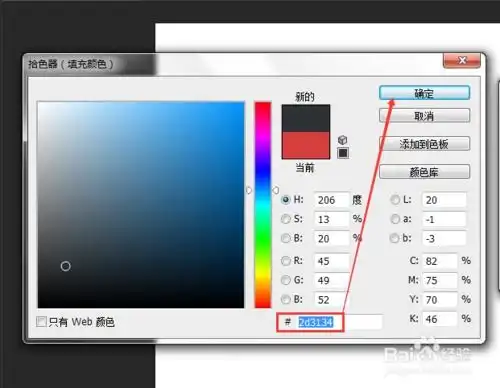Click the current red color swatch
500x388 pixels.
click(306, 145)
